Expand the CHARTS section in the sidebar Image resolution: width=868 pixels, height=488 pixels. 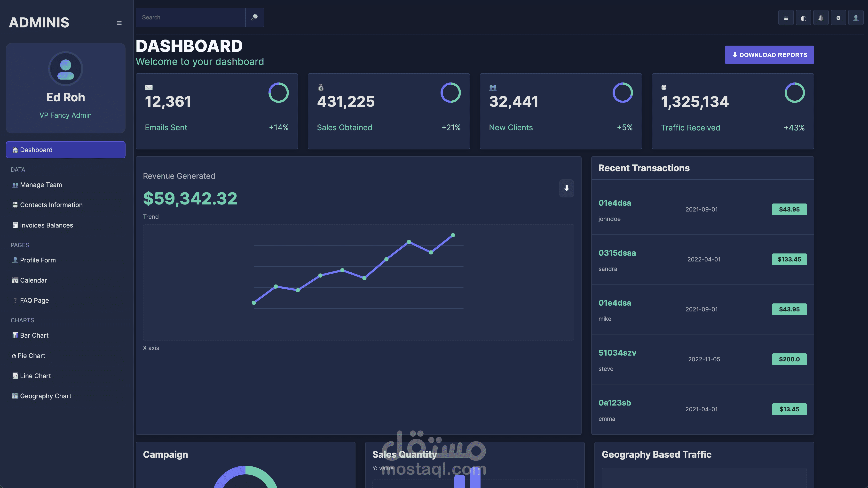tap(22, 320)
